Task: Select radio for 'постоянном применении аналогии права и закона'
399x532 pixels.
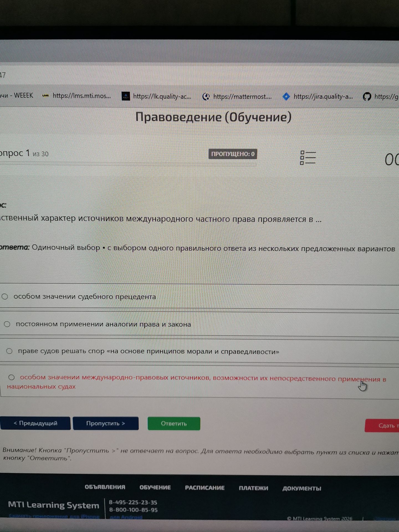Action: (7, 324)
